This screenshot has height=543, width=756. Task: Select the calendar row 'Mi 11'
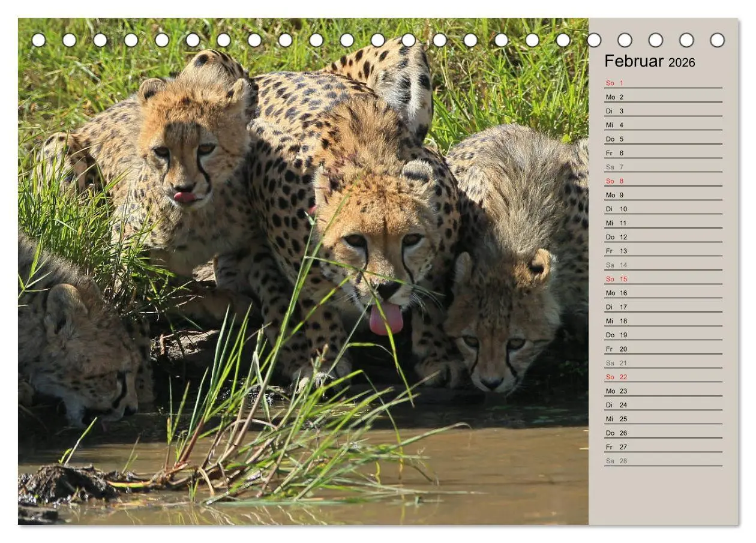[x=663, y=223]
